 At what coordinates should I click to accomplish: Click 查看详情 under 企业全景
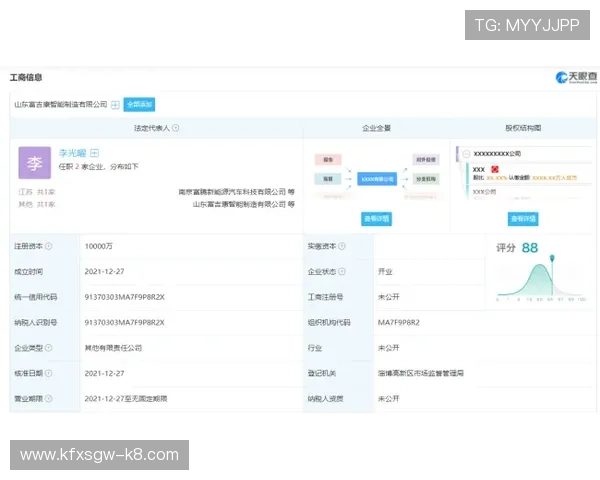377,219
